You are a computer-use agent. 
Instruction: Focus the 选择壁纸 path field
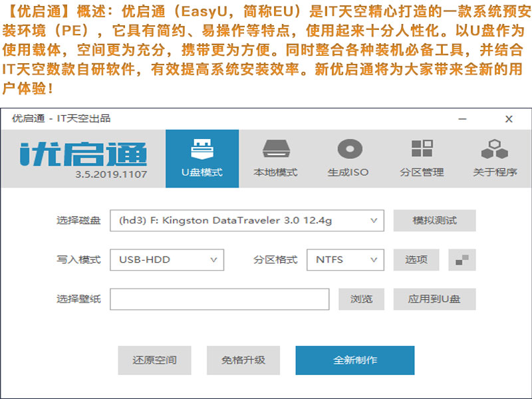click(219, 299)
